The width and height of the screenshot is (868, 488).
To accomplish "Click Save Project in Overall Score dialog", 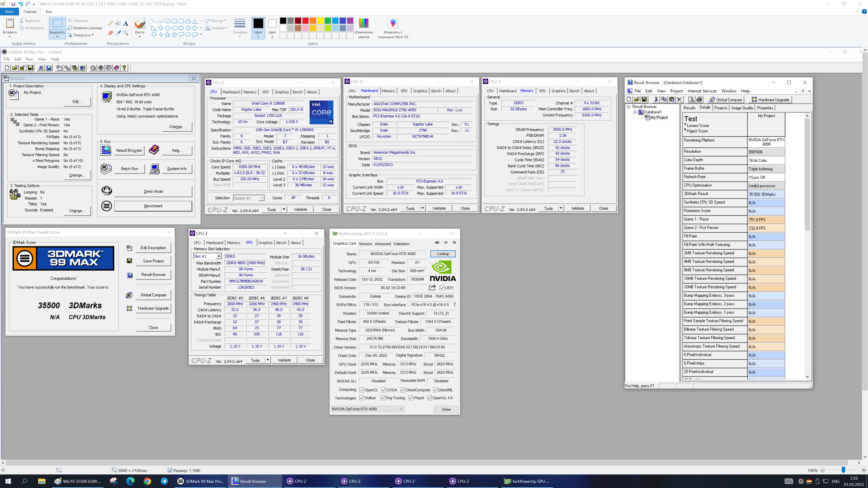I will coord(153,261).
